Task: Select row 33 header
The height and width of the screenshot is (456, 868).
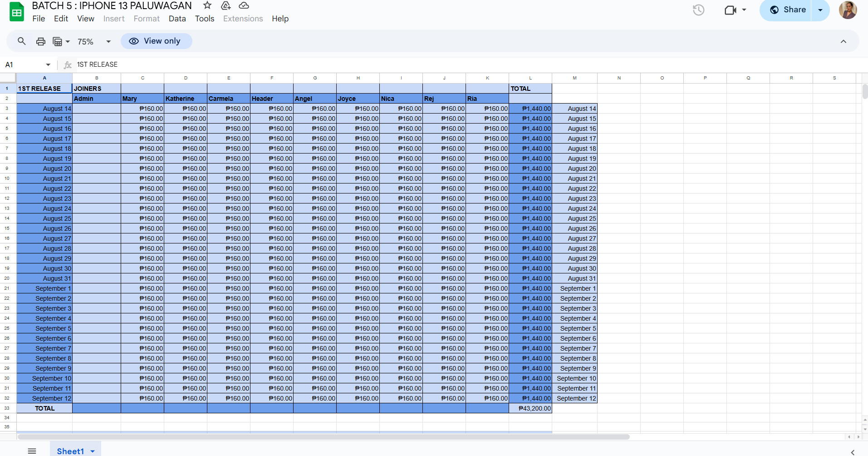Action: (7, 408)
